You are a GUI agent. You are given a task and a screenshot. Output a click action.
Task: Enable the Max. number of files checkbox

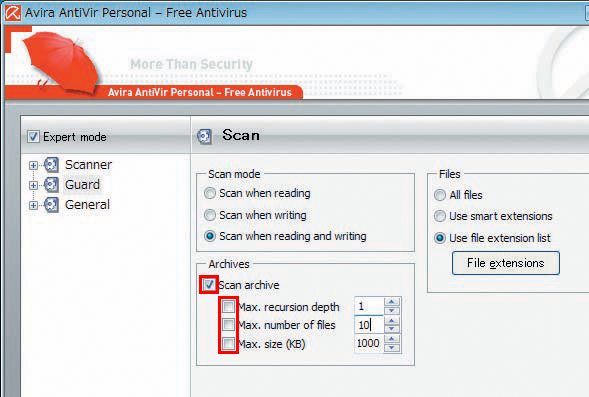[228, 325]
